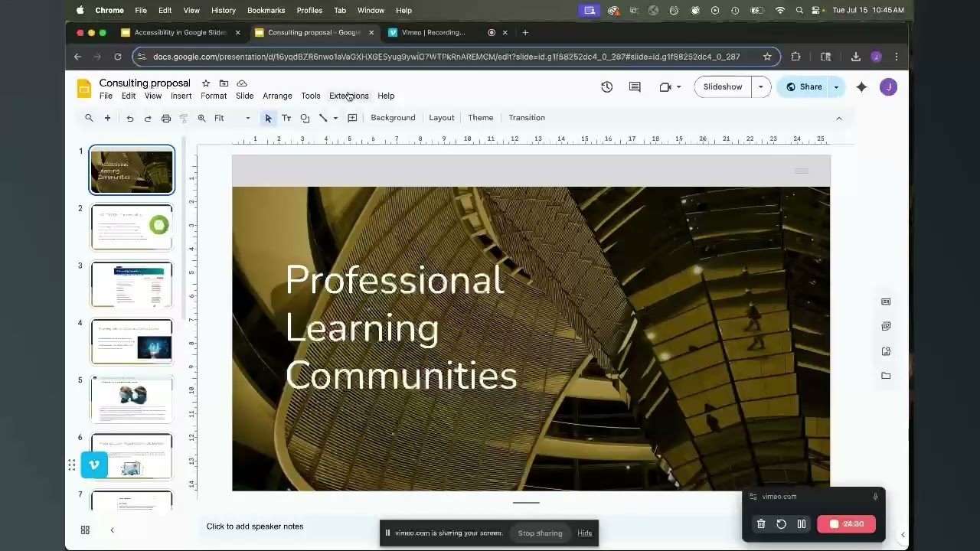Open the Gemini sparkle assistant

(x=861, y=86)
